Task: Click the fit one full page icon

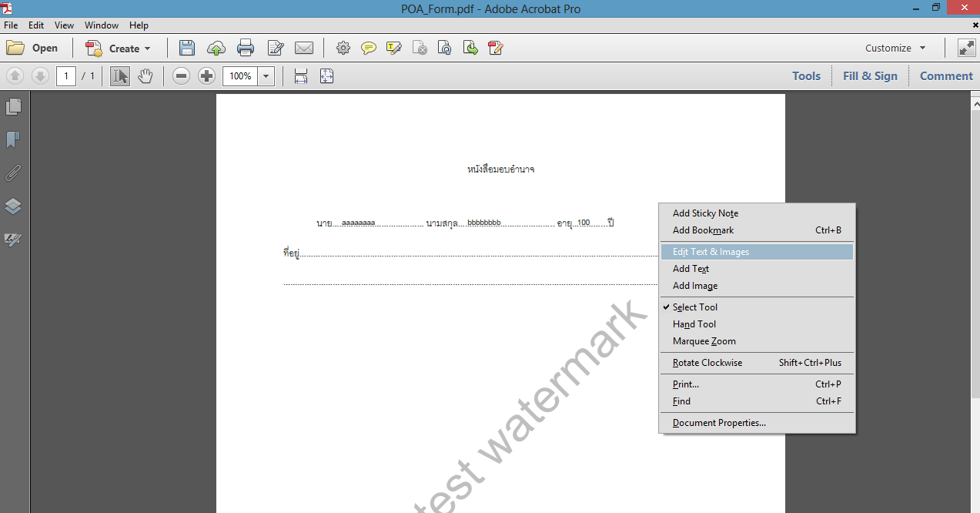Action: (326, 76)
